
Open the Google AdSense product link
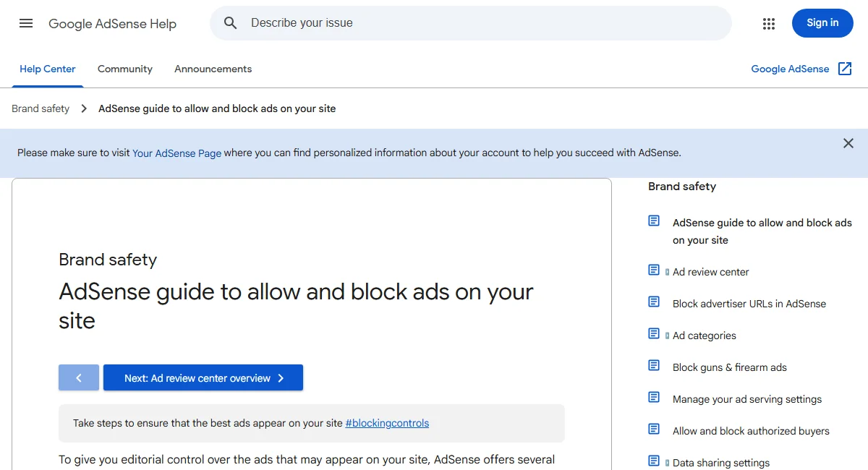click(790, 69)
